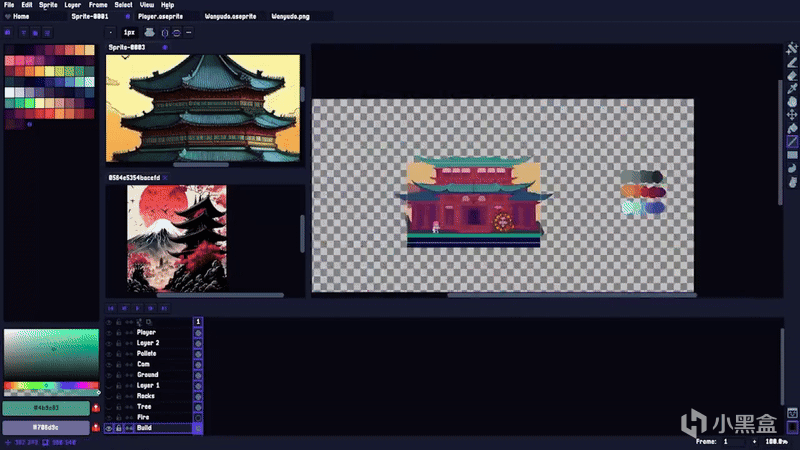Show the hidden Tree layer

109,407
